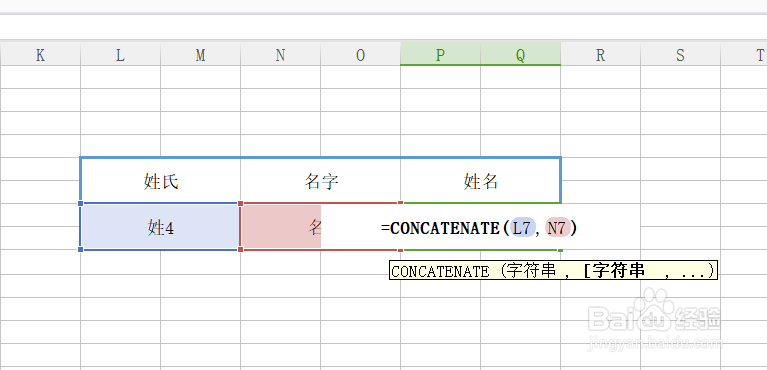The height and width of the screenshot is (370, 767).
Task: Select highlighted column P header
Action: [x=440, y=54]
